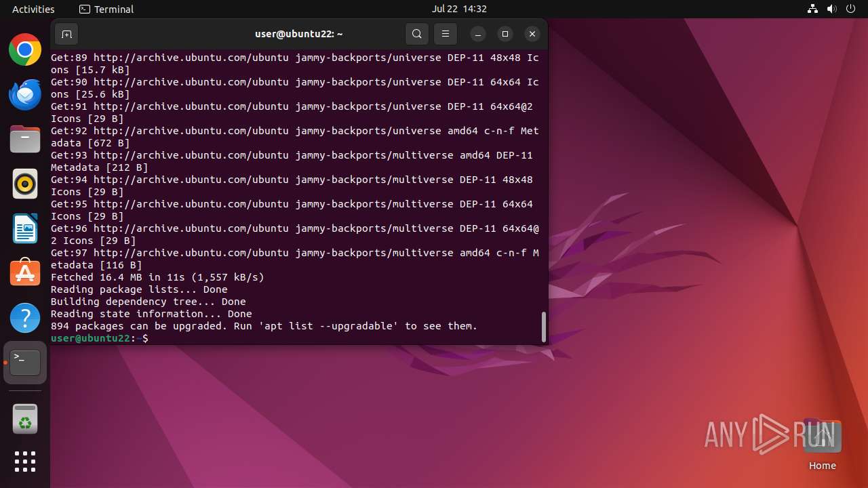Maximize the terminal window
The height and width of the screenshot is (488, 868).
click(x=505, y=34)
